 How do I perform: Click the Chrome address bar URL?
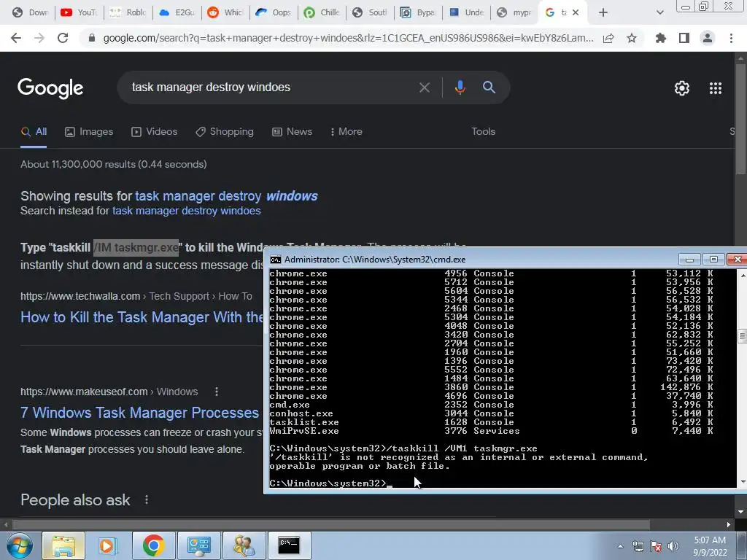coord(348,38)
